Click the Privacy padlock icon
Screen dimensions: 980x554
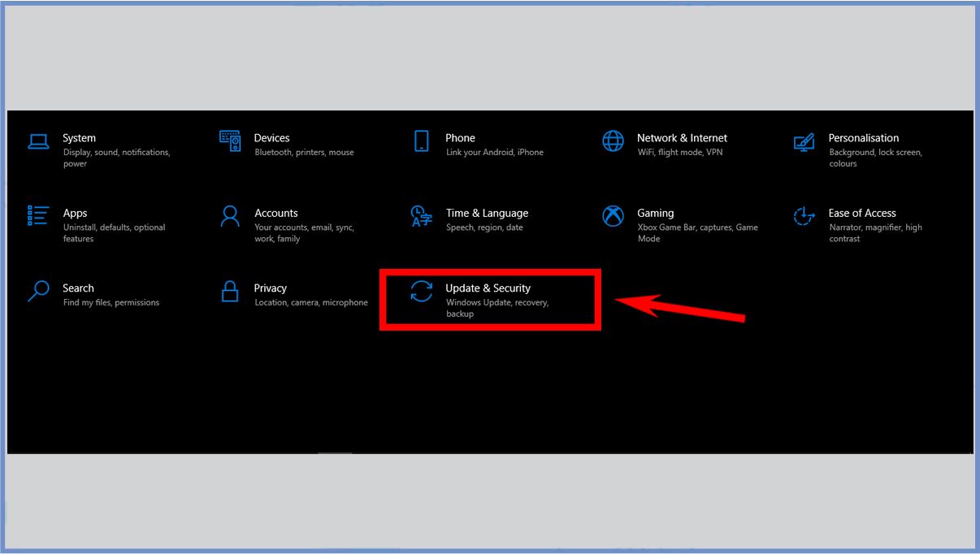(230, 291)
